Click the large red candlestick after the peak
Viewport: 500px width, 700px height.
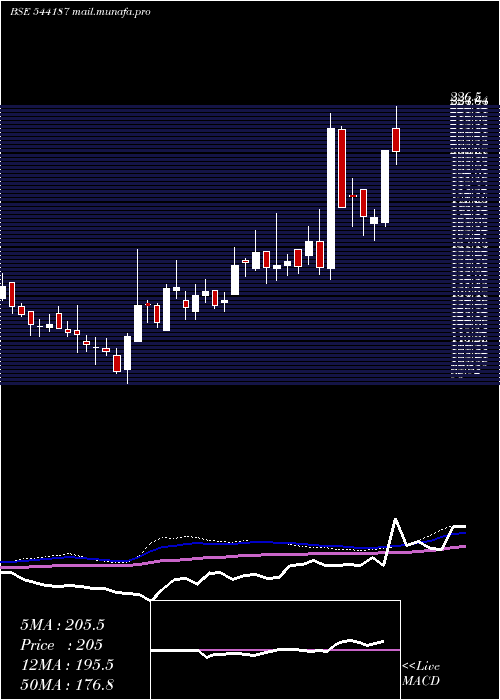click(342, 168)
